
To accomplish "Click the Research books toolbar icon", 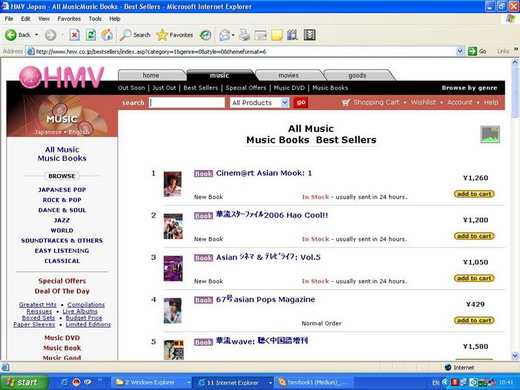I will (x=292, y=35).
